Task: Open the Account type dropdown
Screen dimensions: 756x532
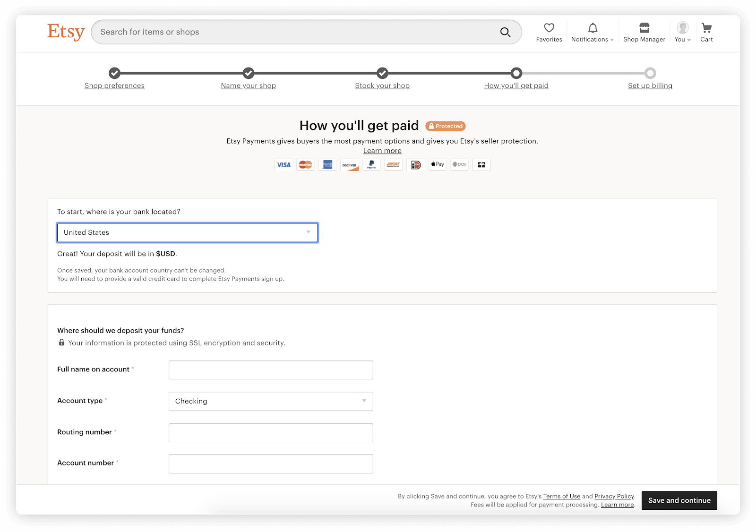Action: point(271,401)
